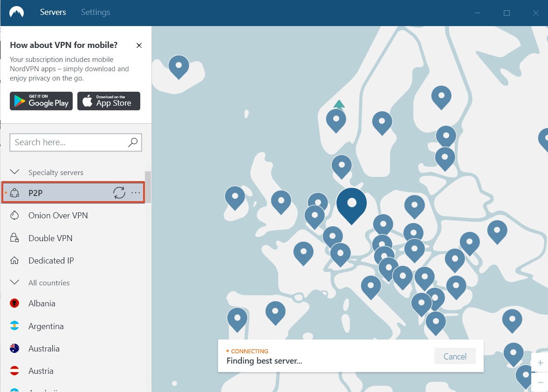This screenshot has height=392, width=548.
Task: Zoom out on the map with minus
Action: click(541, 382)
